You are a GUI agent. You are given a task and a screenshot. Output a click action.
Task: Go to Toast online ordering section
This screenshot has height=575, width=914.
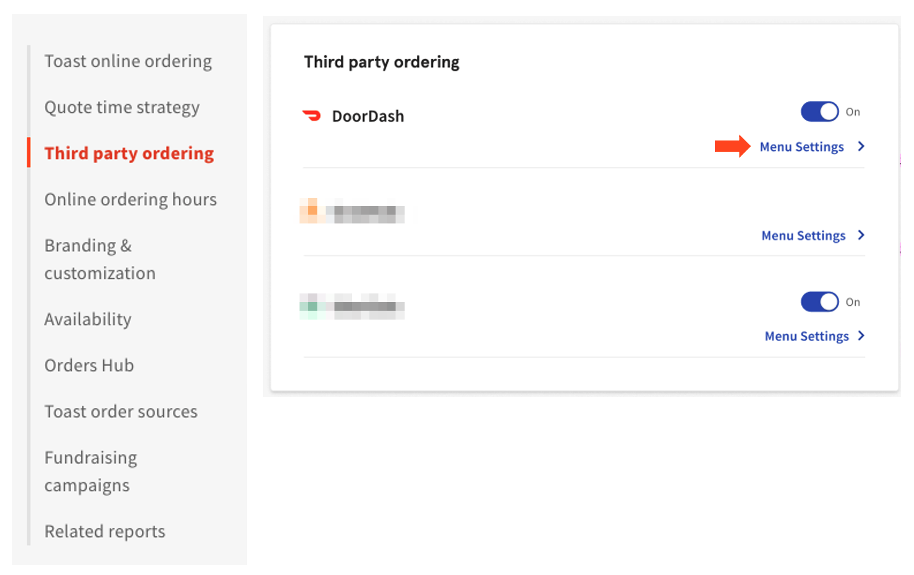(128, 61)
